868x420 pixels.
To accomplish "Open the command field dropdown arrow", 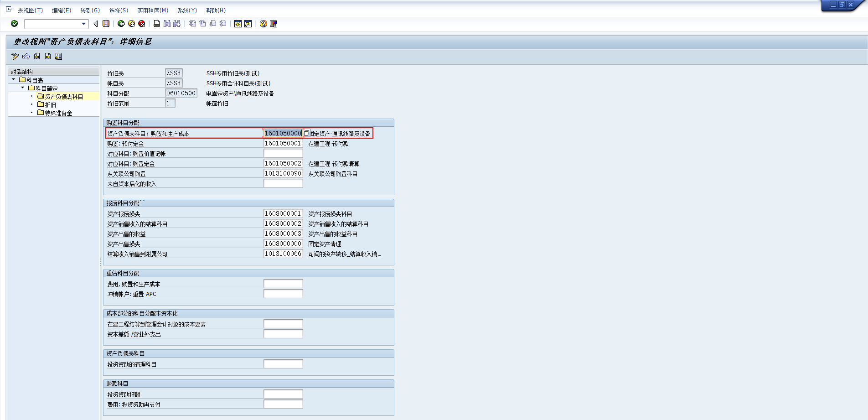I will 83,24.
